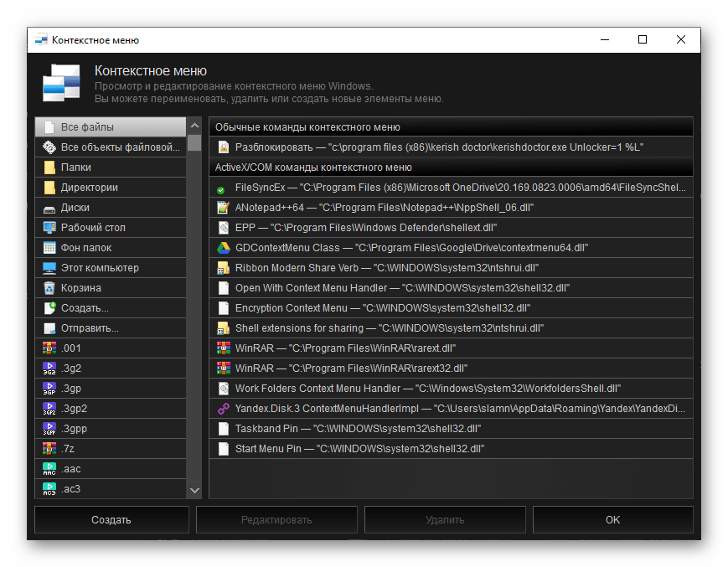Click the 3G2 video icon
Image resolution: width=728 pixels, height=567 pixels.
(49, 369)
